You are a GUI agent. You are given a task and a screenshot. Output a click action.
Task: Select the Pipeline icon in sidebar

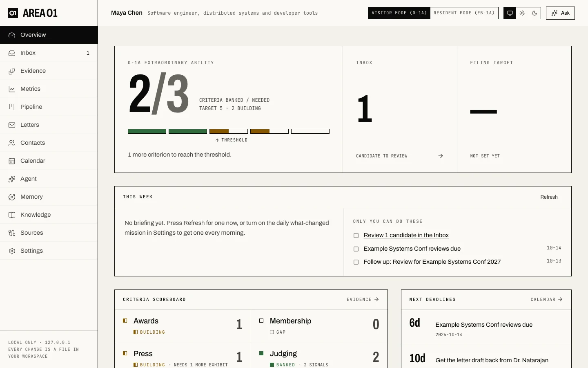12,107
